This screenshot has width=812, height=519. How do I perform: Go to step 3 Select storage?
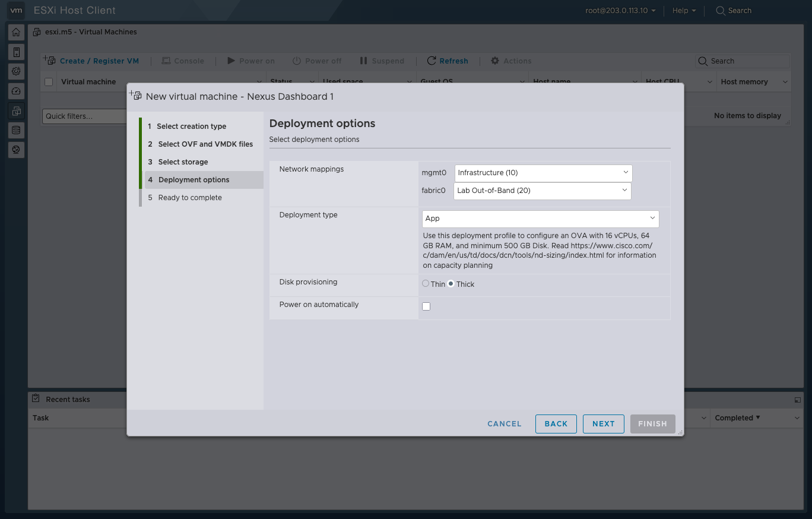click(202, 162)
